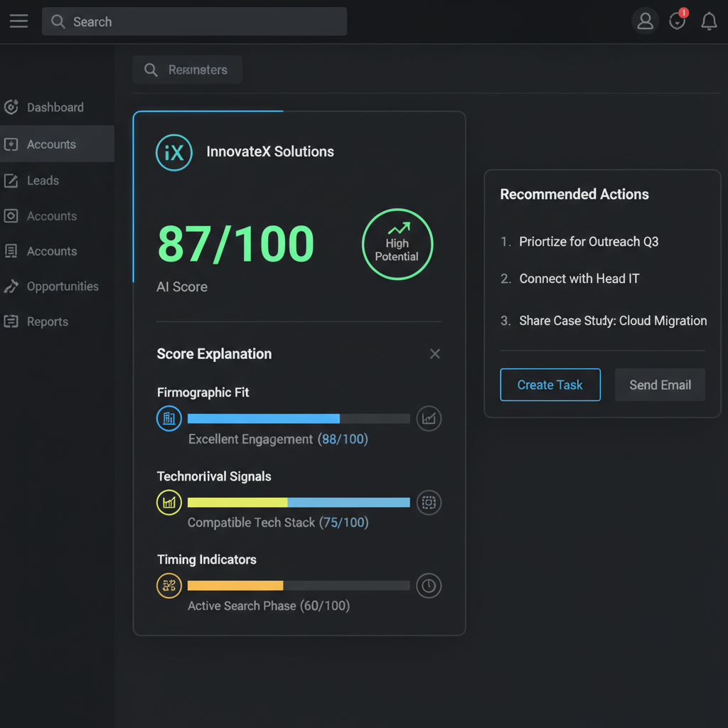The image size is (728, 728).
Task: Click the Create Task button
Action: 550,385
